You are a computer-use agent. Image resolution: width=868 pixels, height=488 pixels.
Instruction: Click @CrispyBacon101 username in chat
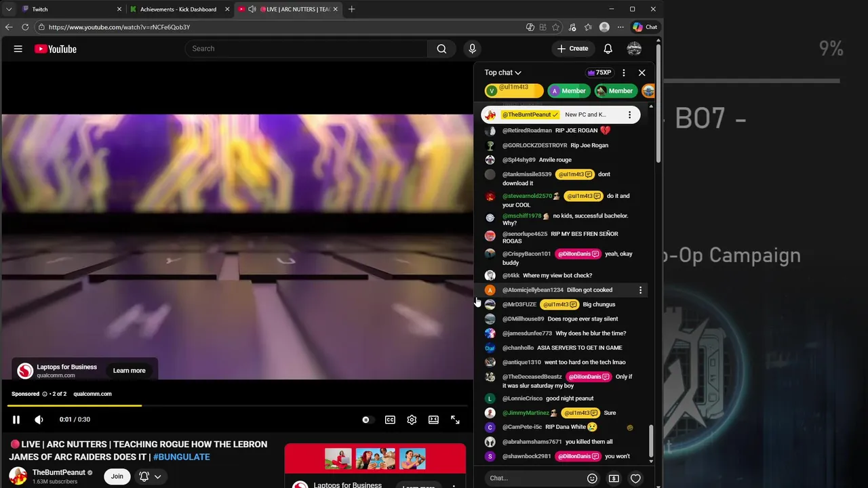click(x=526, y=254)
